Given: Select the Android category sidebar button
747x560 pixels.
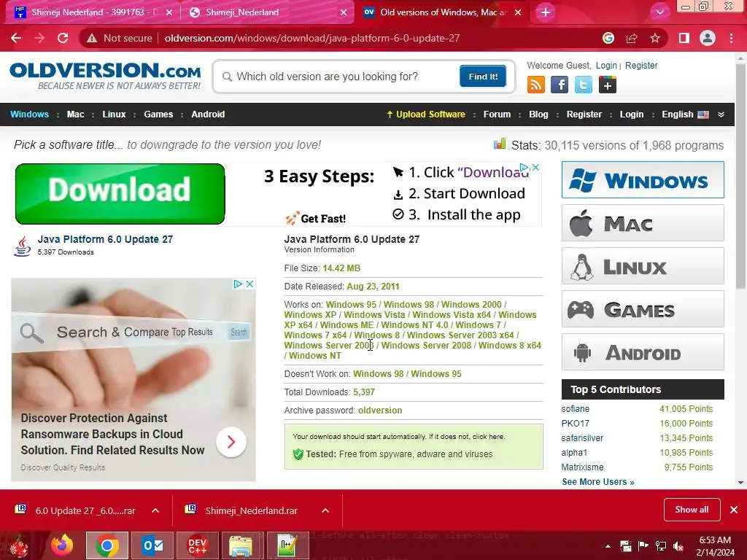Looking at the screenshot, I should coord(643,352).
